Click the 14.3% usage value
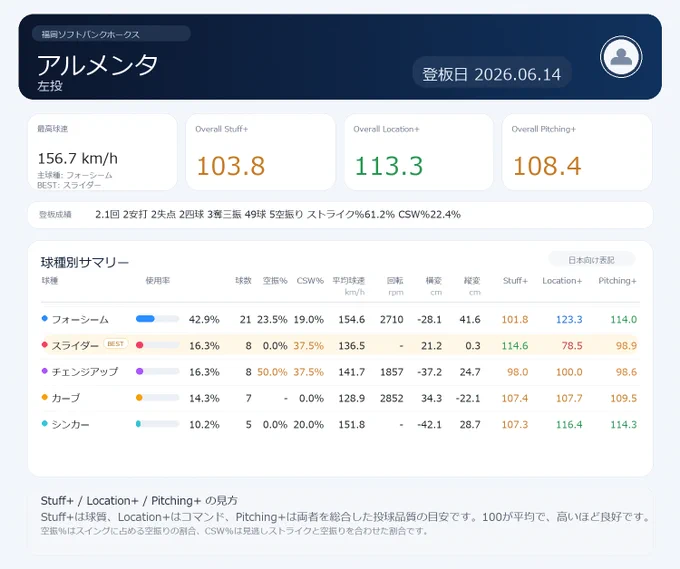The image size is (680, 569). 204,398
